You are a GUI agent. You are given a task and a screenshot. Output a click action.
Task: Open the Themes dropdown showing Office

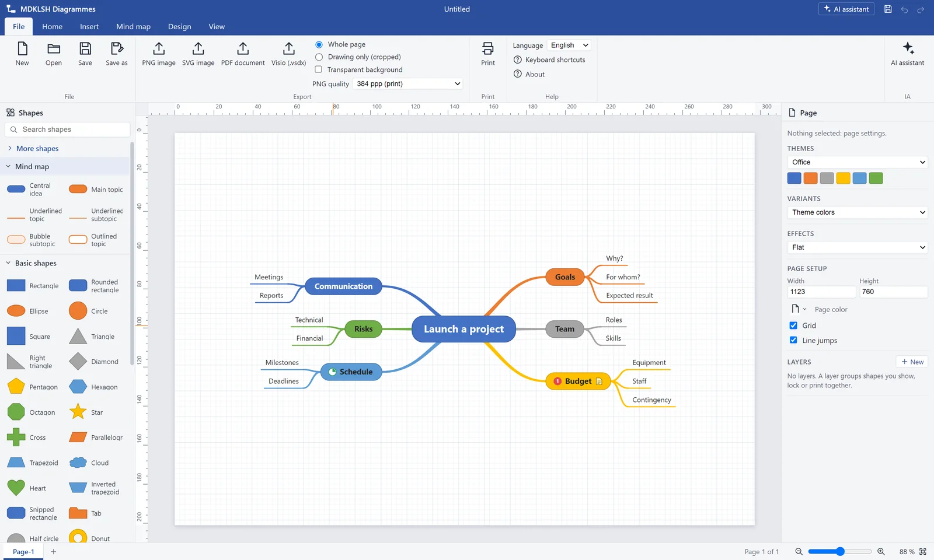857,162
